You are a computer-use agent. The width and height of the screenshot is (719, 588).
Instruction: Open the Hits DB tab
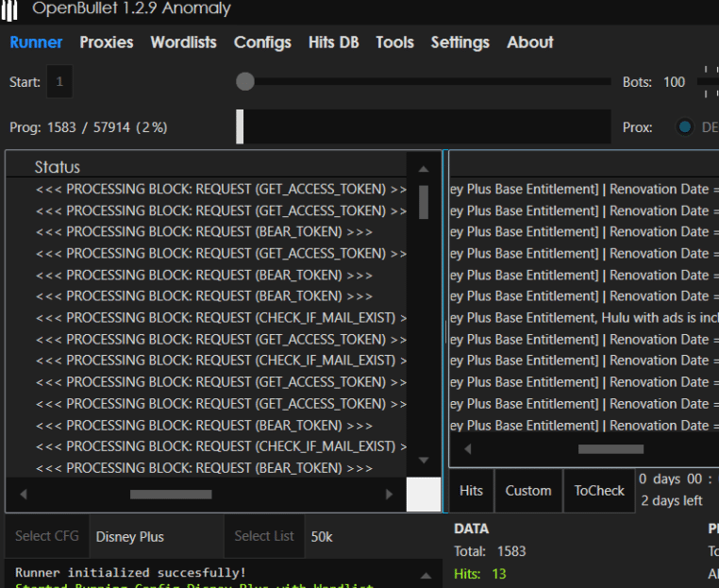334,42
